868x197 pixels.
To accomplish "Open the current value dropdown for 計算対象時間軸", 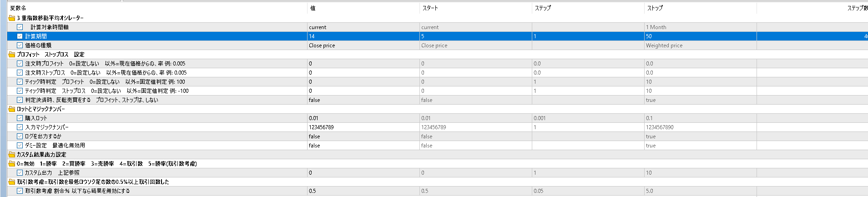I will point(363,27).
